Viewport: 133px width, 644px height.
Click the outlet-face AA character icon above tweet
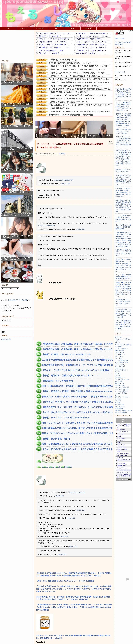[41, 168]
